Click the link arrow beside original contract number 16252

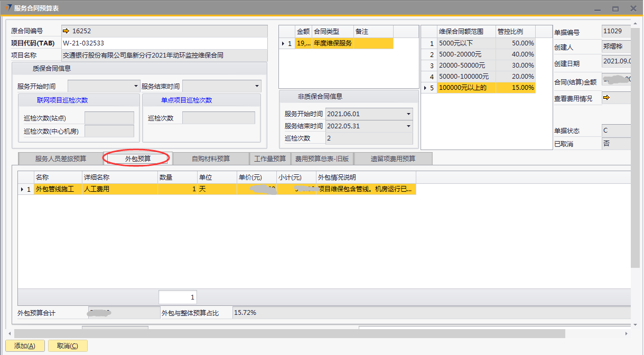point(67,31)
